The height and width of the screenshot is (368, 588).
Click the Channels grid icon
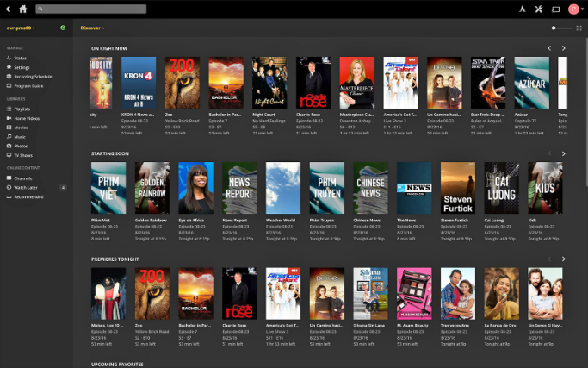point(9,178)
